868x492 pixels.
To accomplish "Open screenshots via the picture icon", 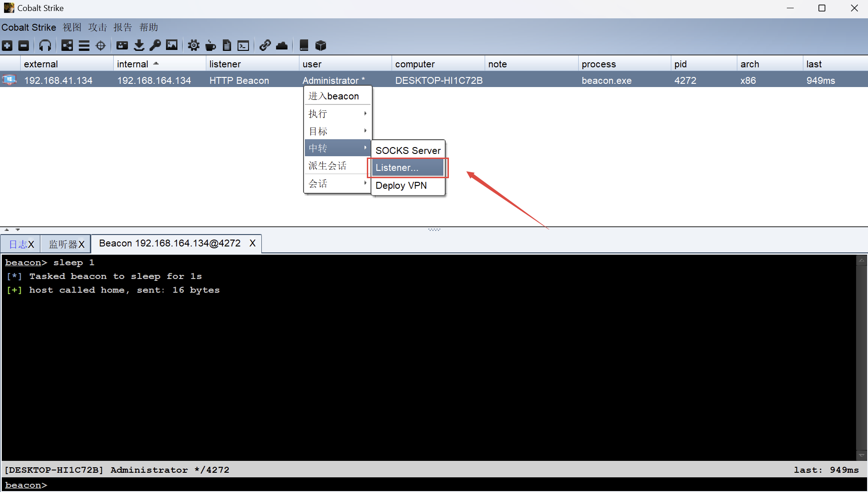I will pos(172,45).
